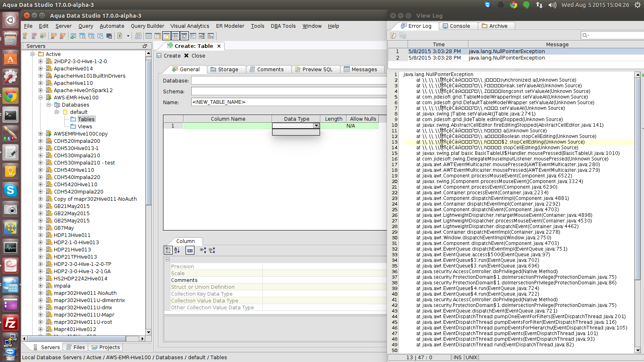
Task: Open FileZilla from the dock
Action: (x=10, y=323)
